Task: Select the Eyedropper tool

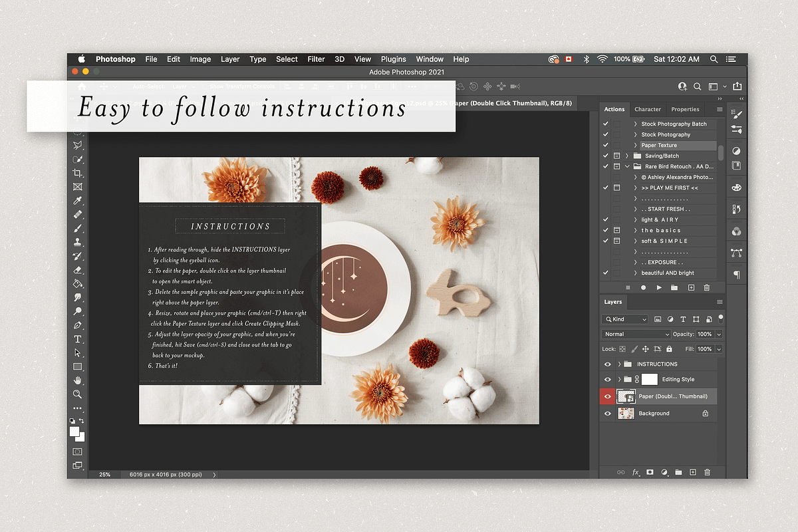Action: (78, 201)
